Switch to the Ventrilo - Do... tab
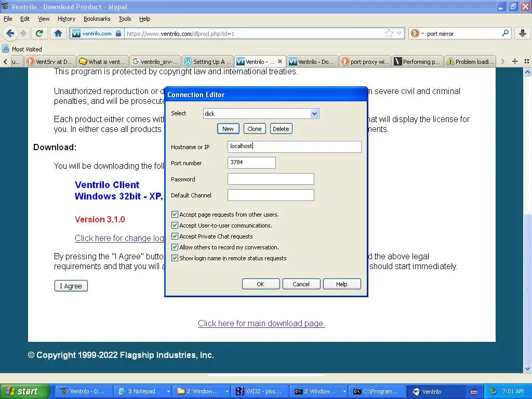 312,61
